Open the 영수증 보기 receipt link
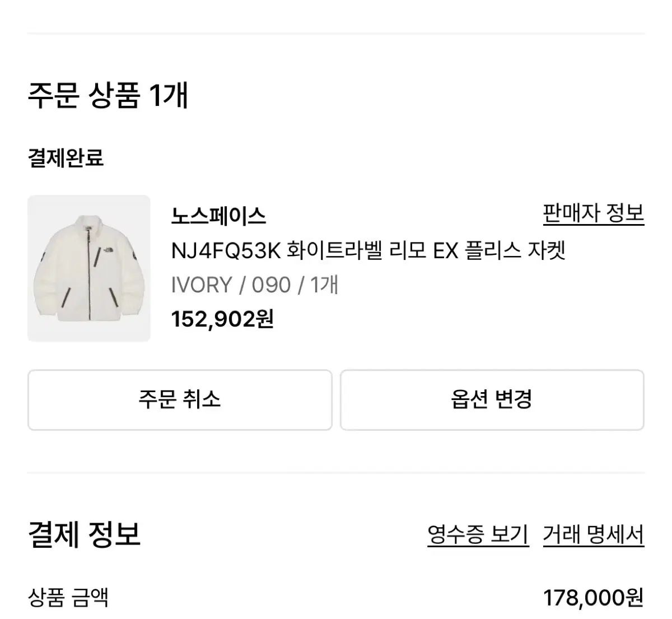 pos(478,535)
